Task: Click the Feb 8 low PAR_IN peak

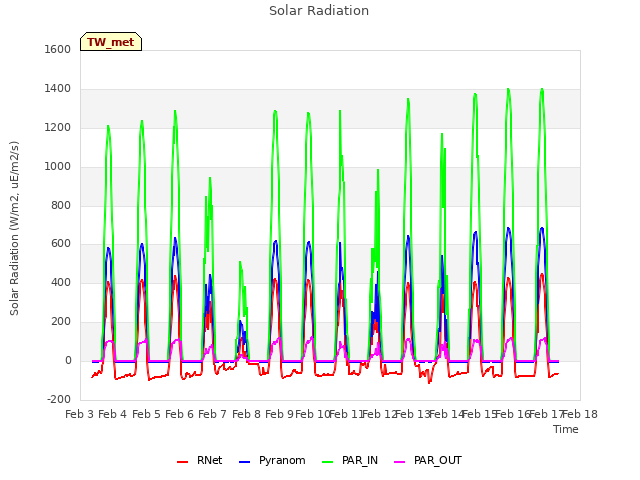Action: click(240, 262)
